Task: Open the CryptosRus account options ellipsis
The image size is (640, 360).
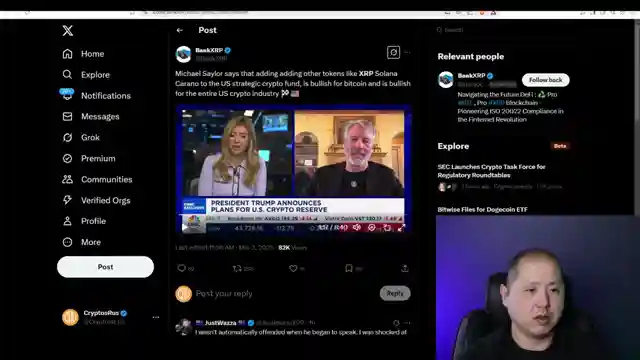Action: coord(156,317)
